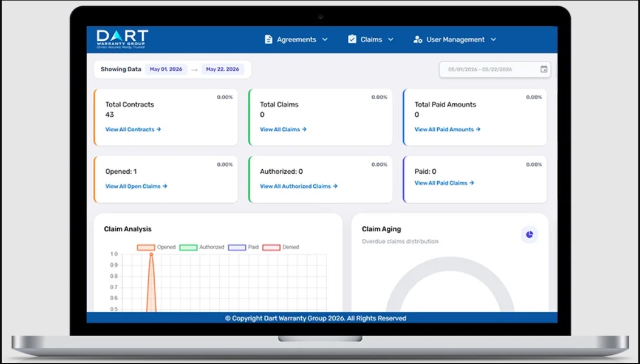Screen dimensions: 640x364
Task: Click the Total Paid Amounts heading
Action: 445,105
